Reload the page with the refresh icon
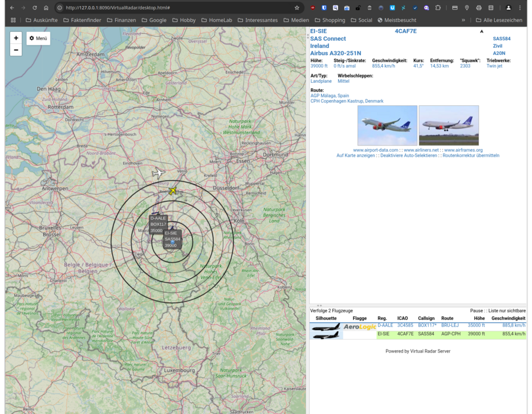Screen dimensions: 532x414 [x=35, y=8]
